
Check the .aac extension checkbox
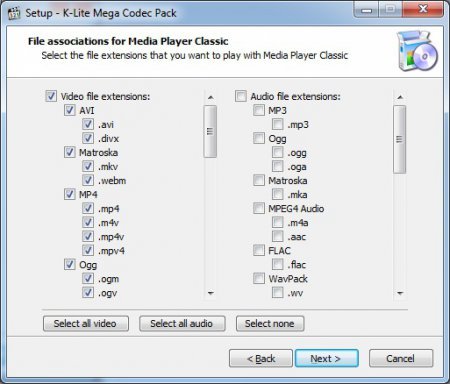(x=278, y=236)
